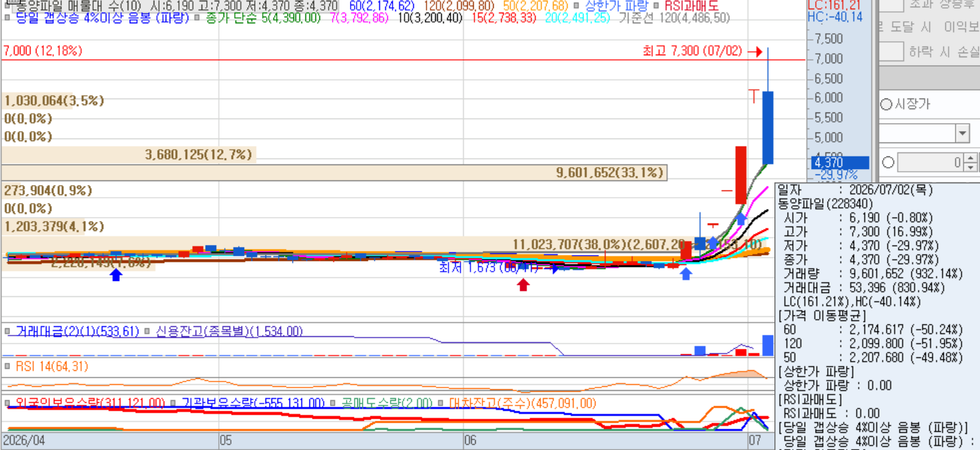Click the red arrow beside 최고 7,300 label
Screen dimensions: 980x450
pos(754,52)
